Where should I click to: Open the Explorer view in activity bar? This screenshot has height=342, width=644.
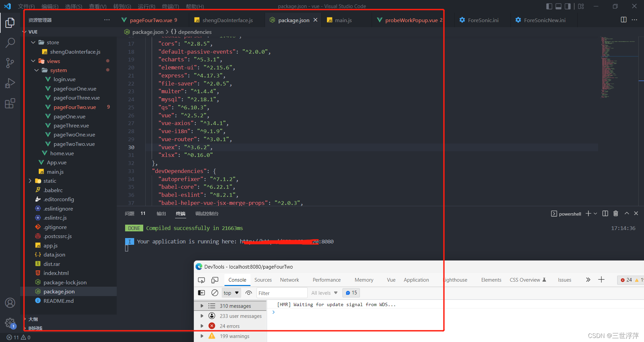point(10,23)
